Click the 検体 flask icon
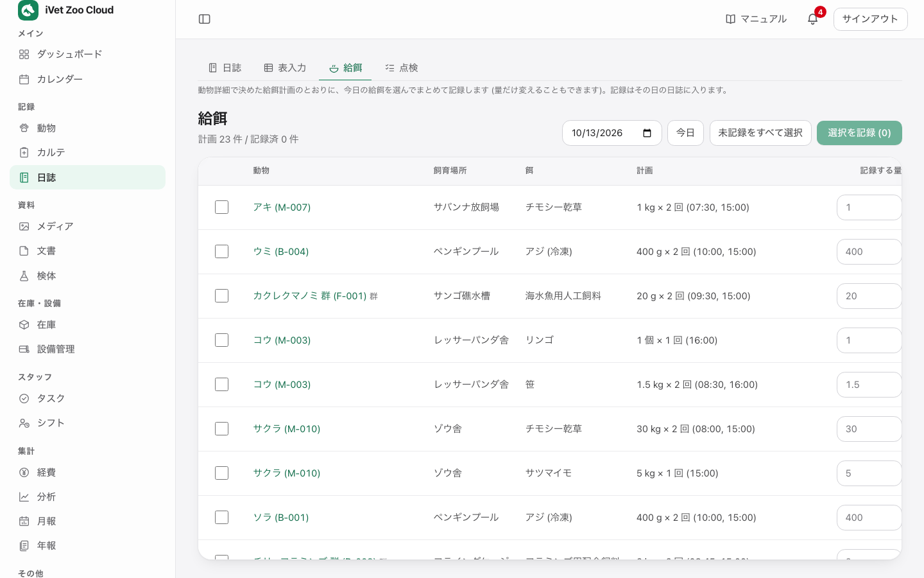 click(24, 276)
